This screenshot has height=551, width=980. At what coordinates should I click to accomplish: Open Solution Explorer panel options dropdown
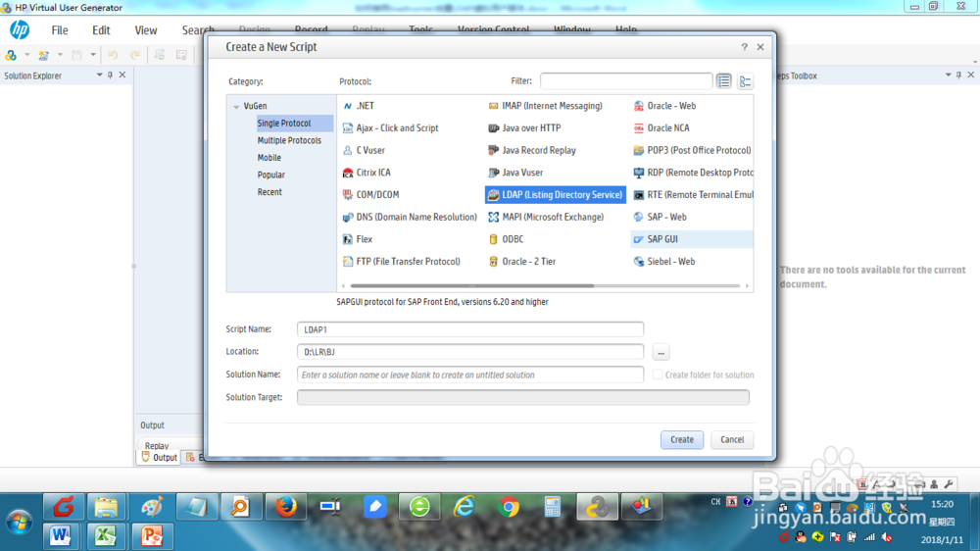pos(99,75)
